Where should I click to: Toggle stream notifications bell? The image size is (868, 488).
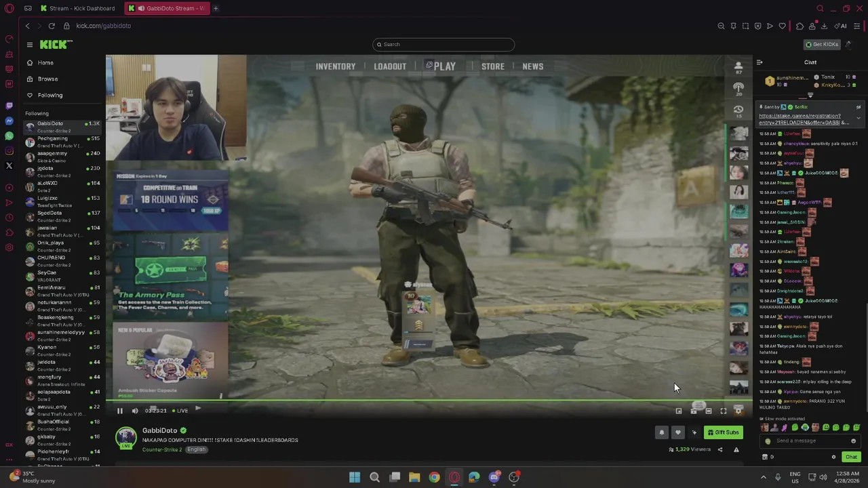coord(662,432)
